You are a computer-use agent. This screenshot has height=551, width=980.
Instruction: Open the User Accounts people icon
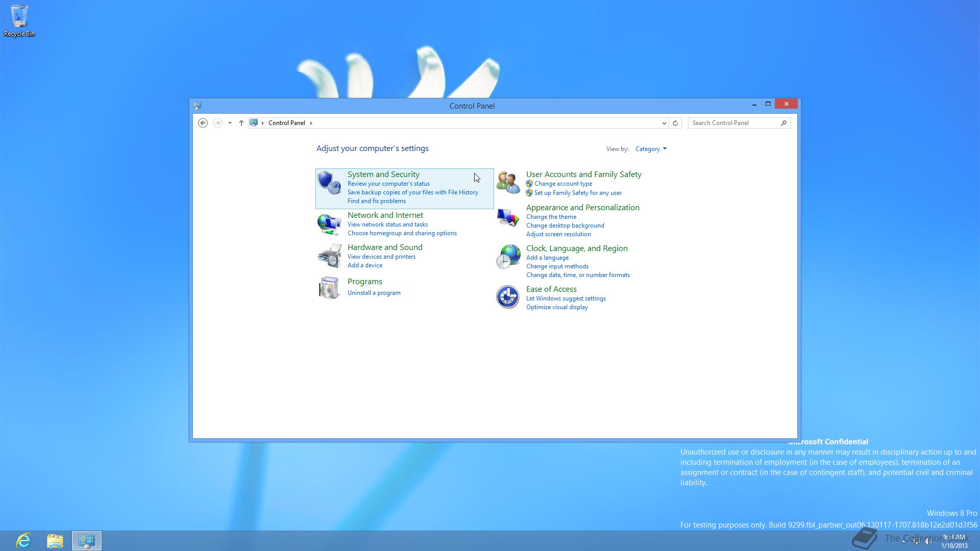click(508, 183)
